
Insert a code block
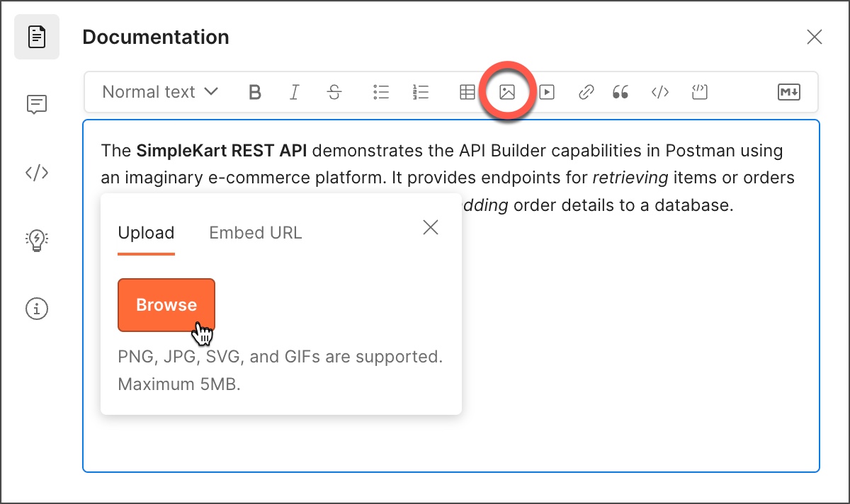[x=700, y=92]
